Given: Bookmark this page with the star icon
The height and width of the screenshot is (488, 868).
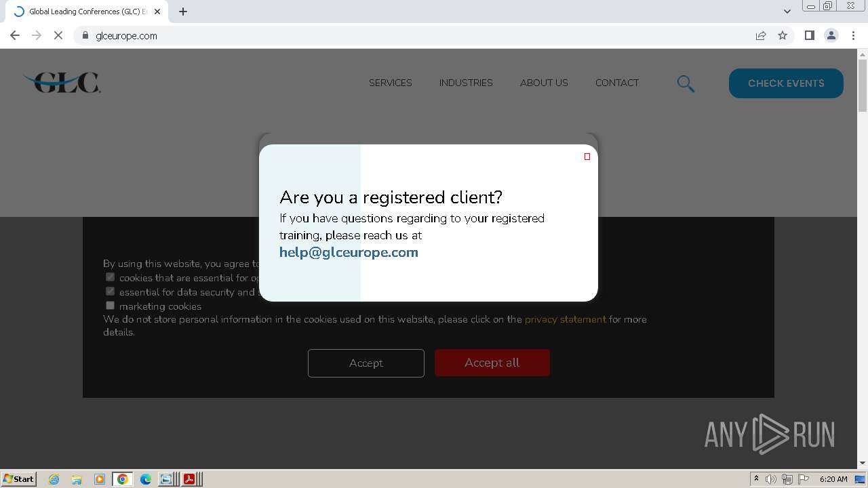Looking at the screenshot, I should click(x=783, y=35).
